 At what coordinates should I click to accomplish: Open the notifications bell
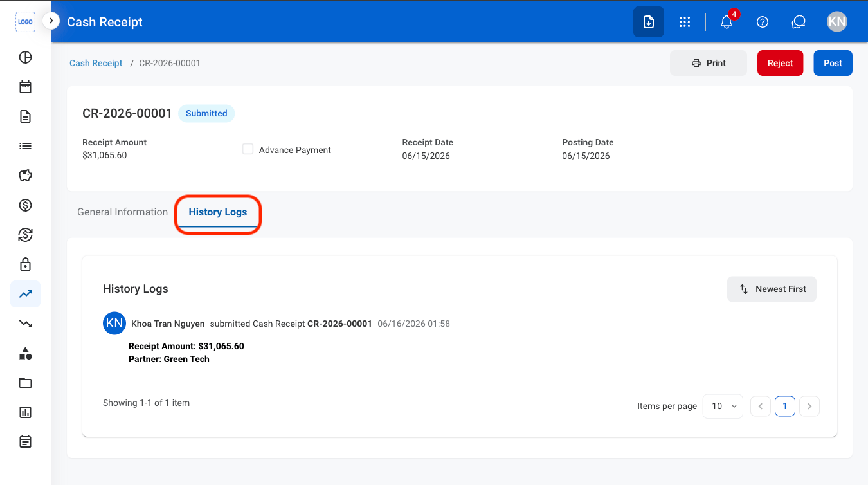[x=727, y=22]
